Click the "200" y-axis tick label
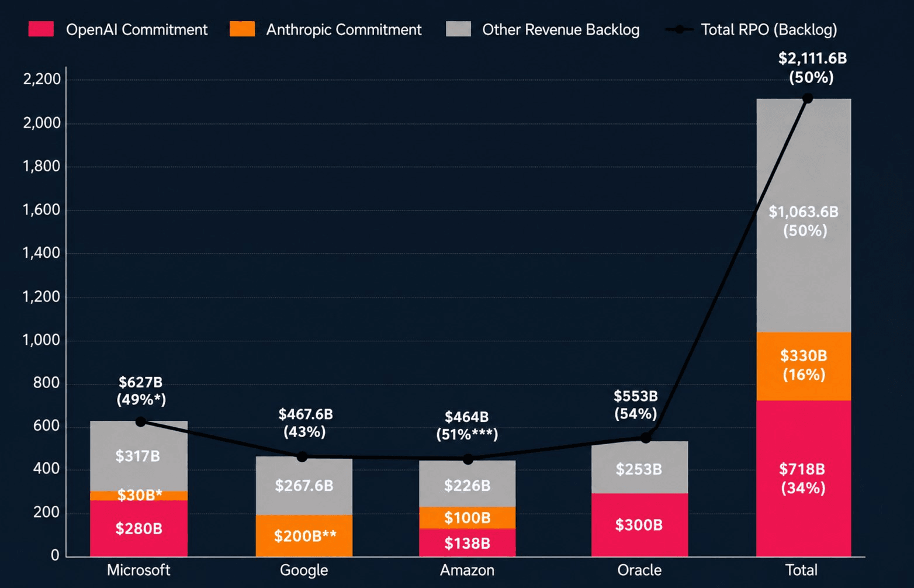The height and width of the screenshot is (588, 914). click(47, 512)
